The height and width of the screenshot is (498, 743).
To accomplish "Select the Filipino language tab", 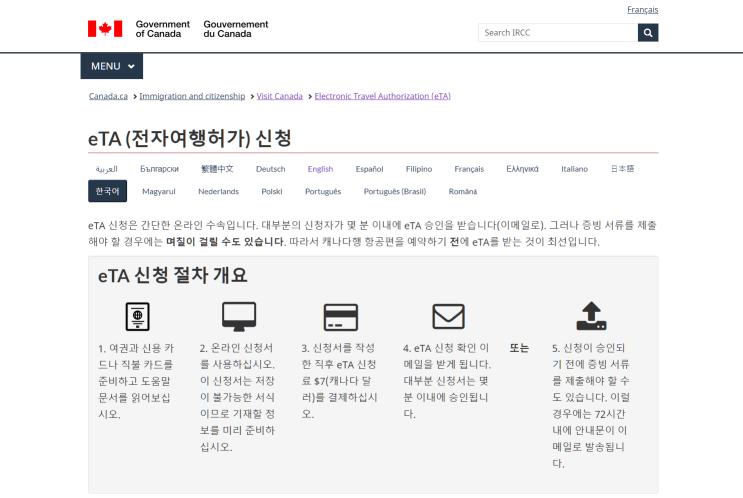I will 419,169.
